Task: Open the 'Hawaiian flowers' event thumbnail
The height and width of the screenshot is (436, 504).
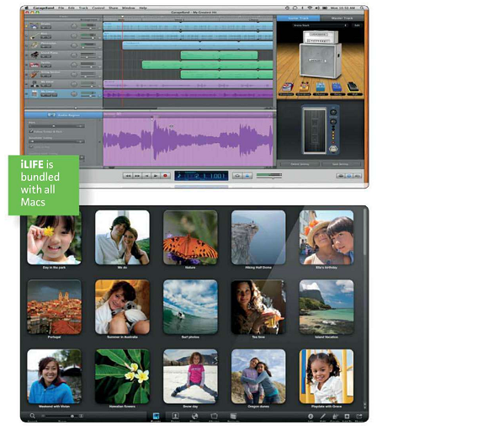Action: point(122,376)
